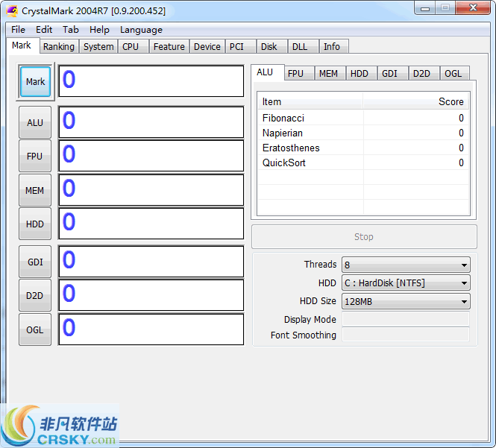Click the total Mark score field
Screen dimensions: 496x448
[x=151, y=81]
